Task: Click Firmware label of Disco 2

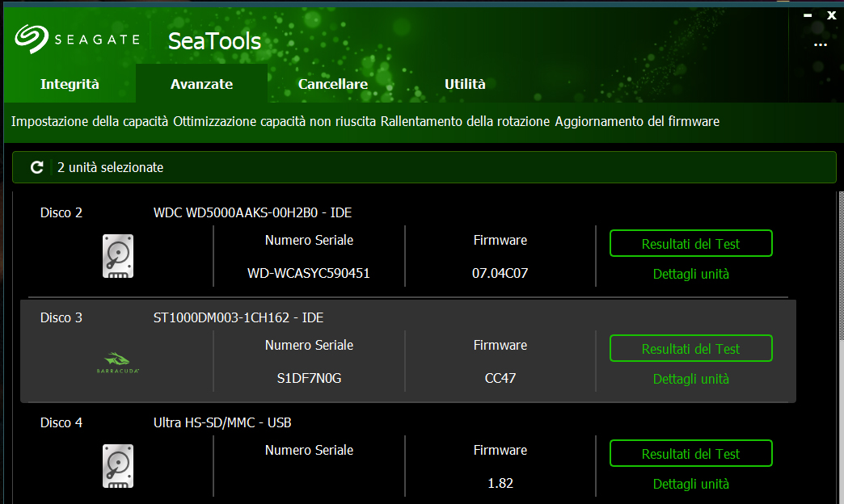Action: coord(500,240)
